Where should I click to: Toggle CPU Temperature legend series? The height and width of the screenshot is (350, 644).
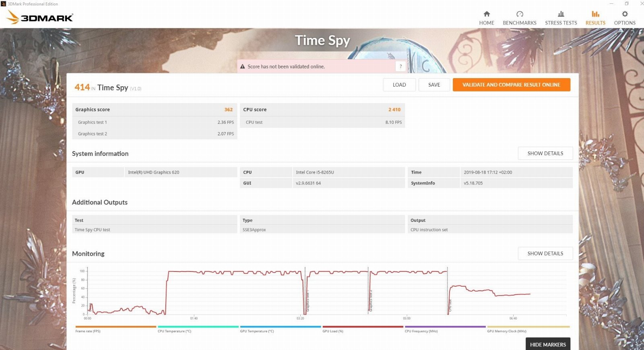pyautogui.click(x=174, y=331)
